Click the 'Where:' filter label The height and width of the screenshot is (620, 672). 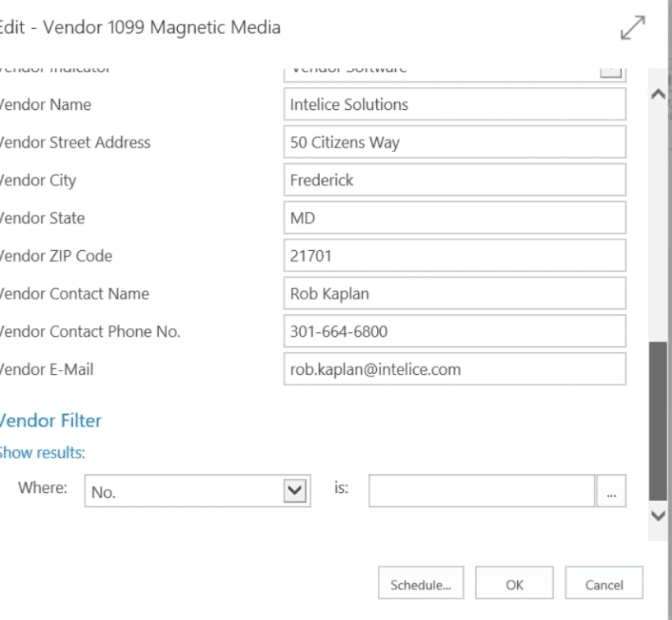click(x=43, y=487)
